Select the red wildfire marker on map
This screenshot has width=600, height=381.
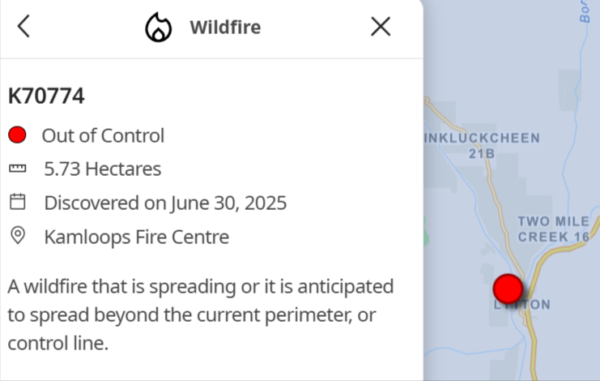pyautogui.click(x=508, y=289)
